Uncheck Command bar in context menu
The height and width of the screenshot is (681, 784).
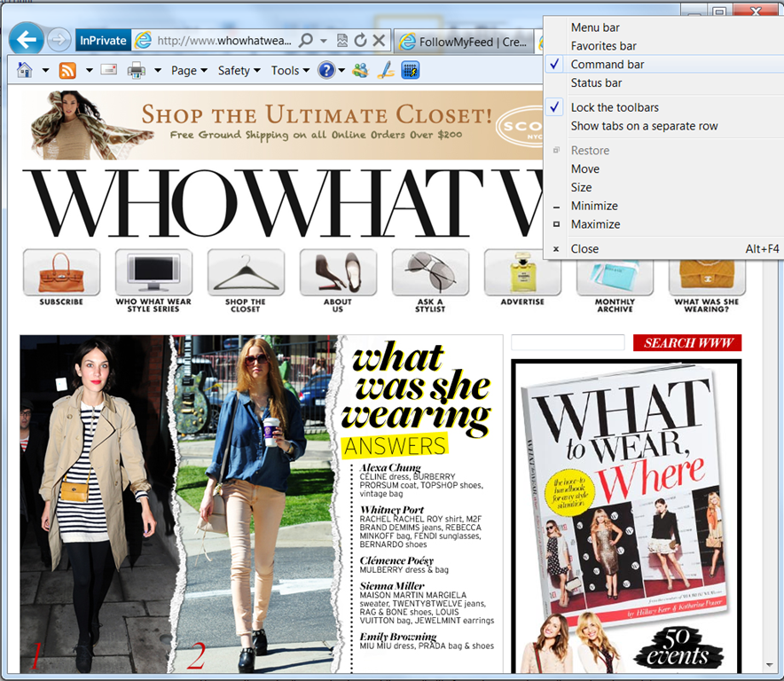pyautogui.click(x=608, y=65)
